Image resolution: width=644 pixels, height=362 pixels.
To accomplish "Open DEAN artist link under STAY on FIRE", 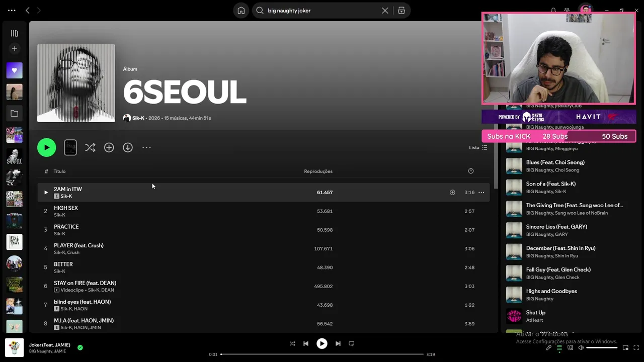I will pos(108,290).
